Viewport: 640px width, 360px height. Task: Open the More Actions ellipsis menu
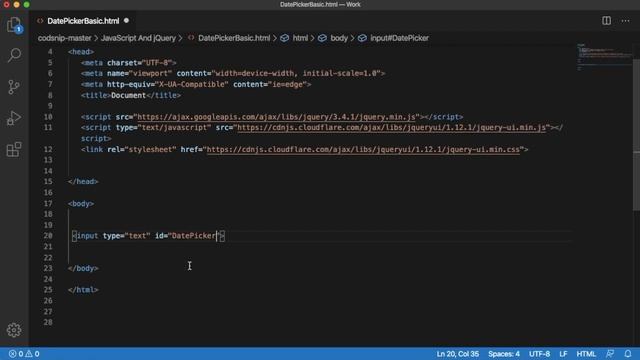tap(625, 21)
